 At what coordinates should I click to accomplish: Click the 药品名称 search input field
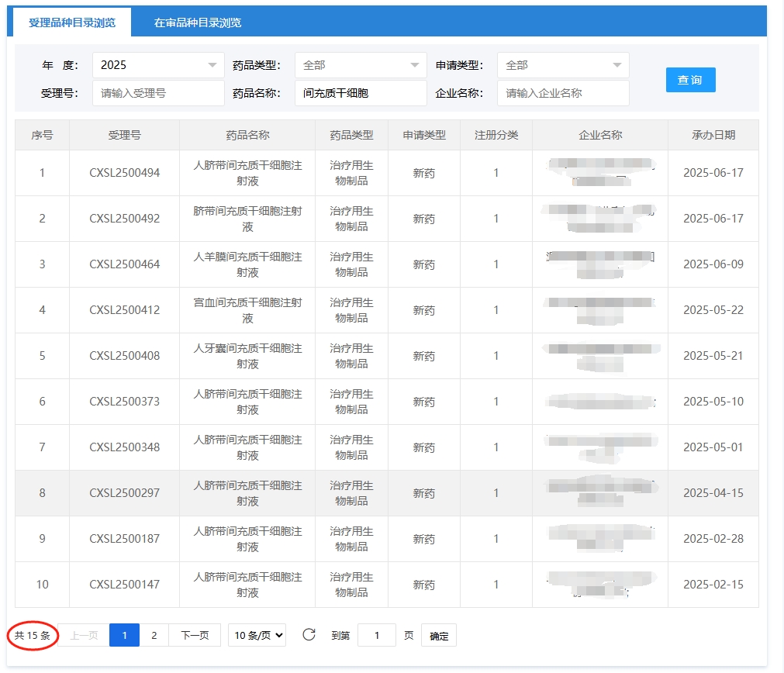pyautogui.click(x=361, y=93)
